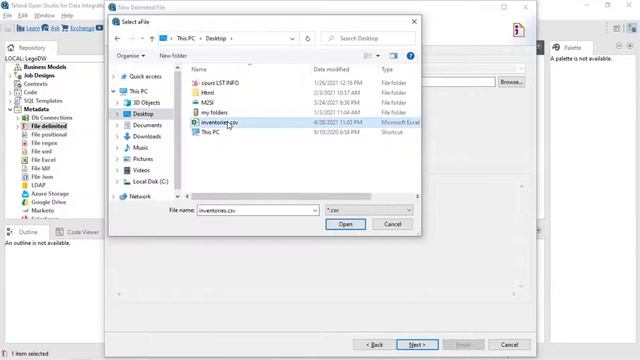Select Desktop in address breadcrumb
Image resolution: width=640 pixels, height=360 pixels.
216,38
